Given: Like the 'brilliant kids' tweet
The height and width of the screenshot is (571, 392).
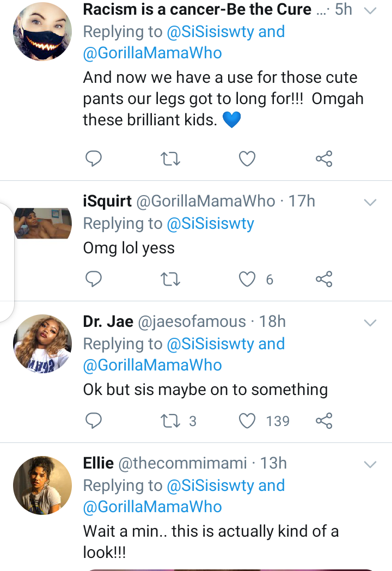Looking at the screenshot, I should tap(248, 159).
